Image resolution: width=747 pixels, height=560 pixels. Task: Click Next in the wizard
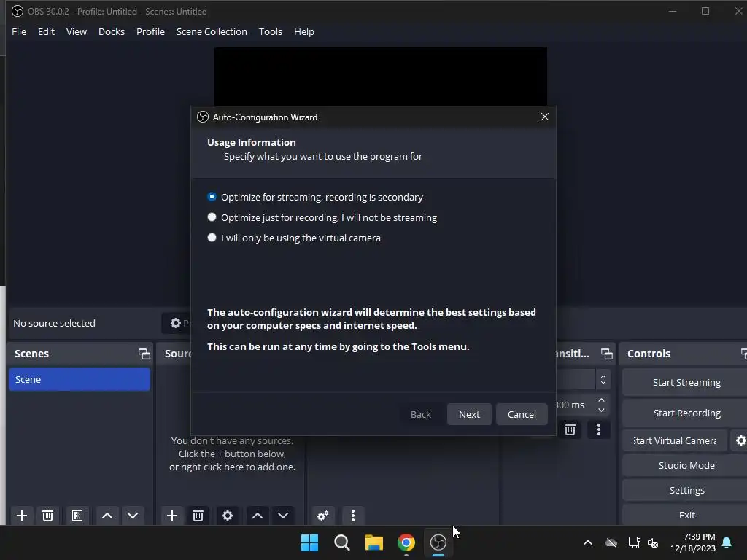click(469, 414)
